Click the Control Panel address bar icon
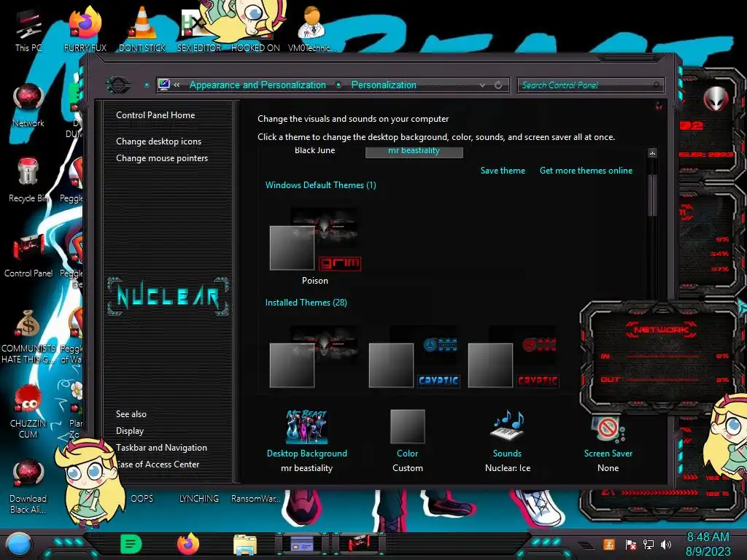Screen dimensions: 747x560 (164, 85)
